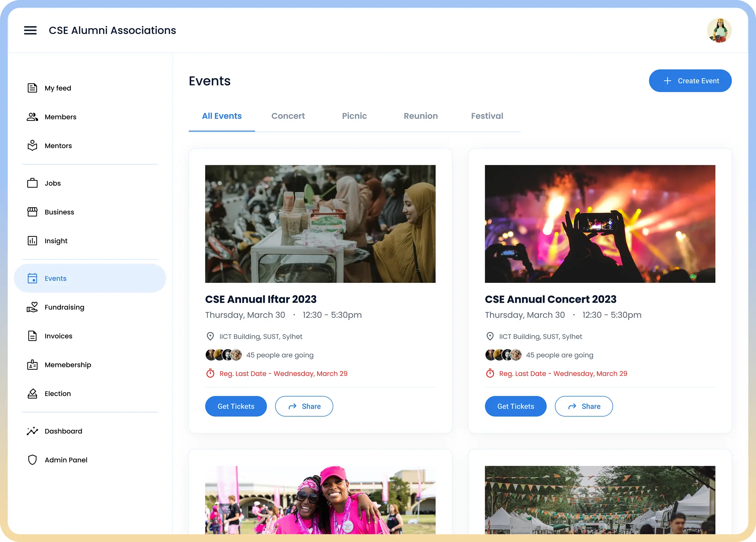Open the hamburger menu icon

tap(30, 30)
